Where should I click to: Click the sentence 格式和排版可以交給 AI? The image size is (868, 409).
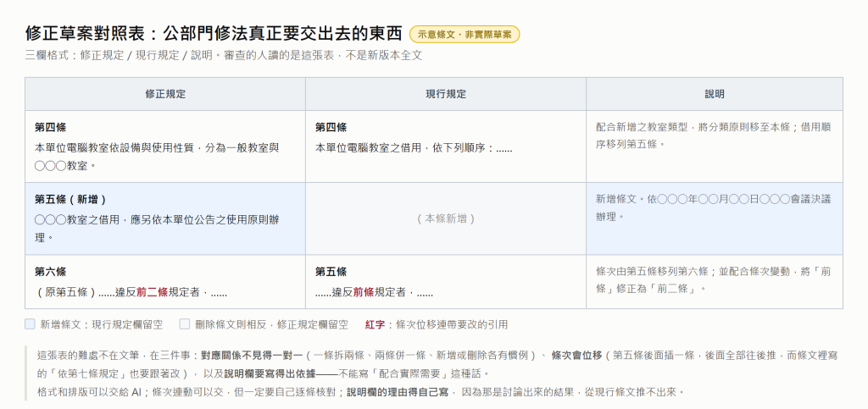coord(92,392)
